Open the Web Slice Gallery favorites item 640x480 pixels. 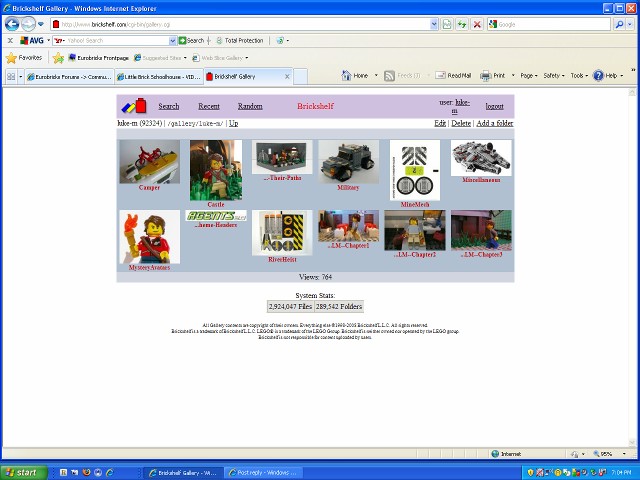click(220, 58)
